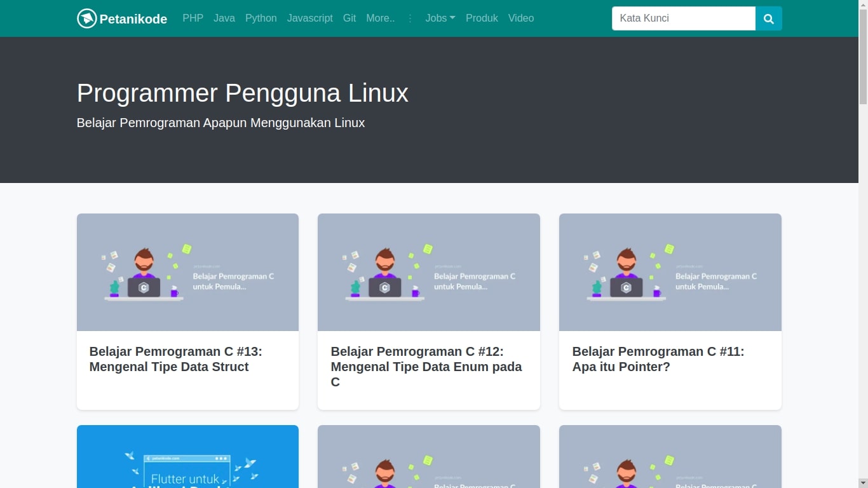Click the magnifier search button
Screen dimensions: 868x488
tap(768, 18)
